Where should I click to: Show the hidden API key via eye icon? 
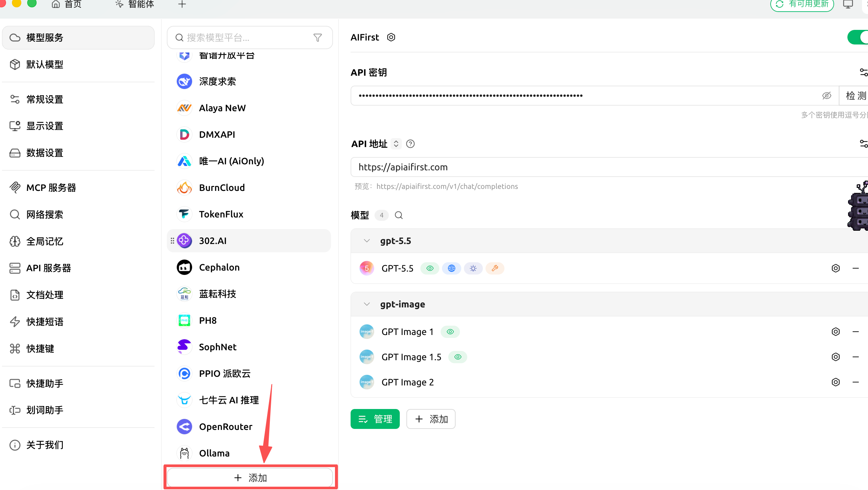point(826,96)
